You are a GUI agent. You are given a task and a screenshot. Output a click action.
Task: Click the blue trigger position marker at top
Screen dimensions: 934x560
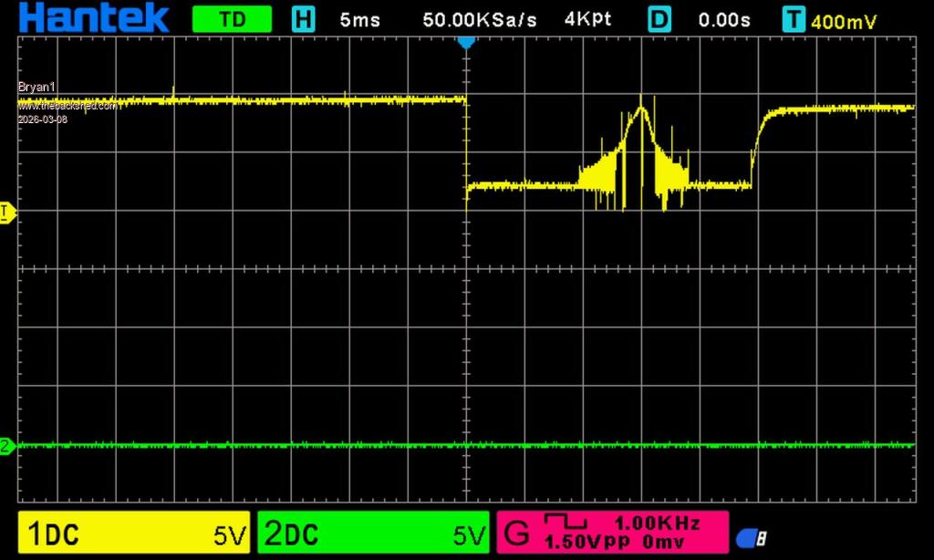click(466, 42)
